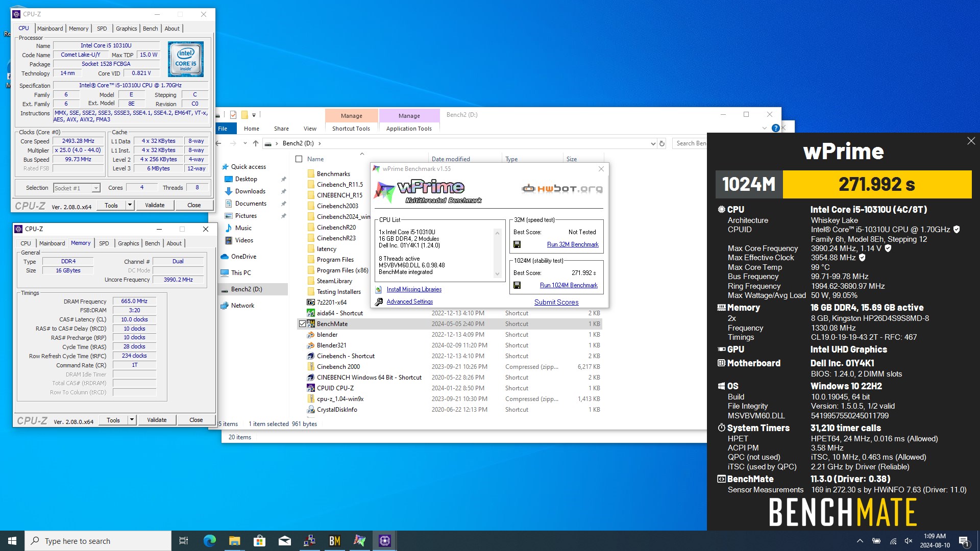Show hidden tray icons chevron
The height and width of the screenshot is (551, 980).
[860, 541]
